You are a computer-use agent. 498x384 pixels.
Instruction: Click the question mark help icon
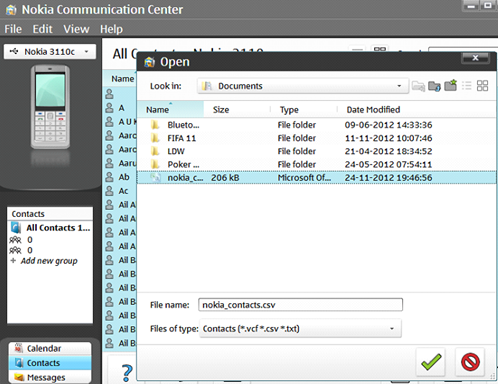click(127, 373)
